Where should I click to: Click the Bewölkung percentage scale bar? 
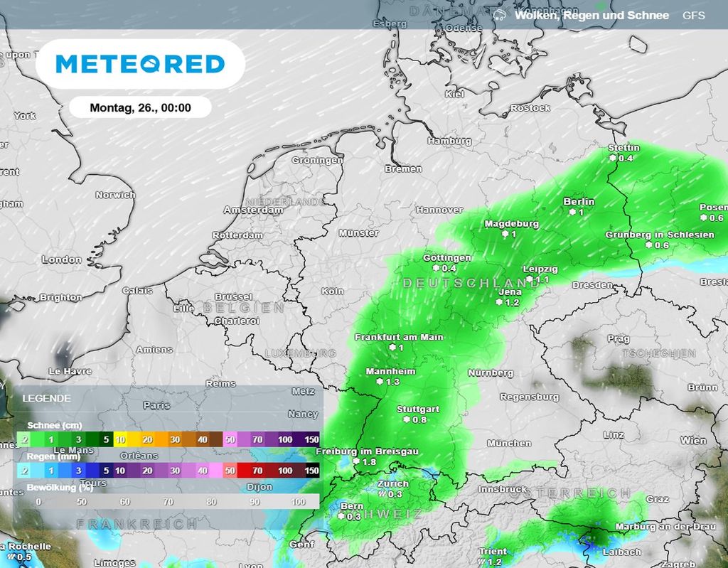tap(168, 501)
